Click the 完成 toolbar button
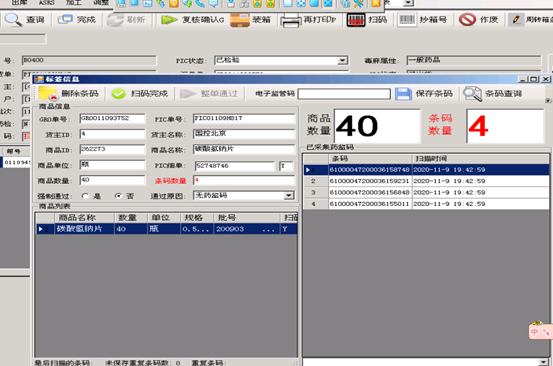The width and height of the screenshot is (553, 366). coord(77,20)
